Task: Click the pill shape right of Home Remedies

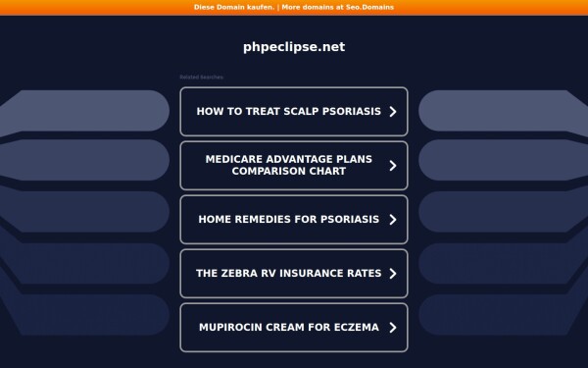Action: pos(503,212)
